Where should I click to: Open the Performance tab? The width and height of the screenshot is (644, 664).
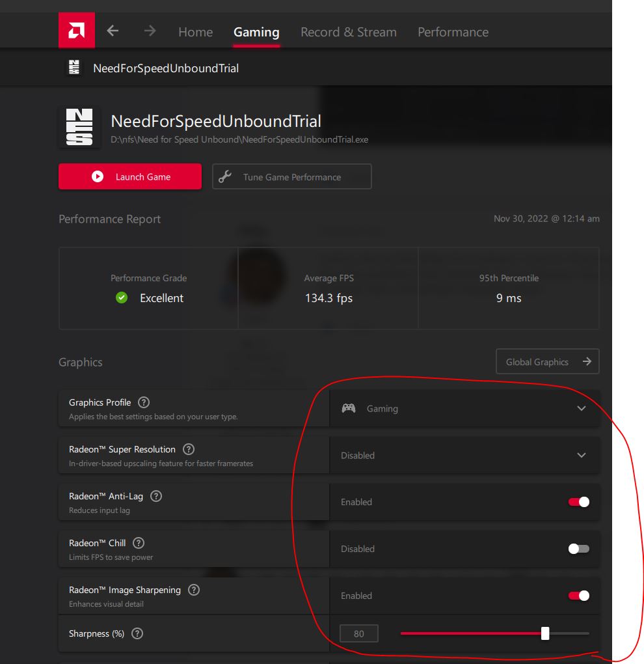(453, 32)
